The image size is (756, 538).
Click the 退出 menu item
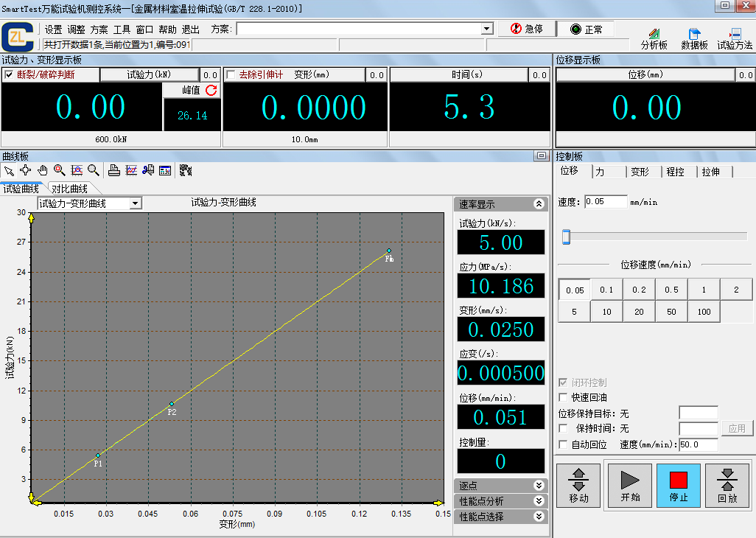click(x=191, y=29)
